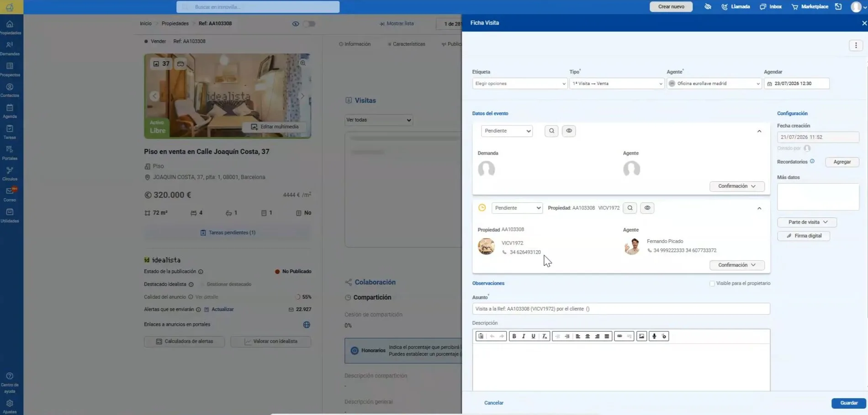Search Demanda using magnifier next to Pendiente
This screenshot has height=415, width=868.
pos(551,131)
